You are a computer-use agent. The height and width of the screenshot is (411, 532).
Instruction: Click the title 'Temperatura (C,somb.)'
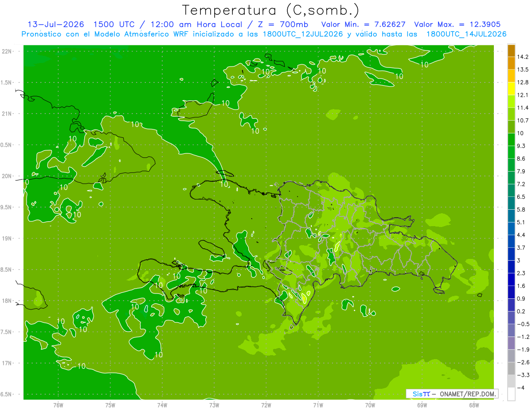270,10
